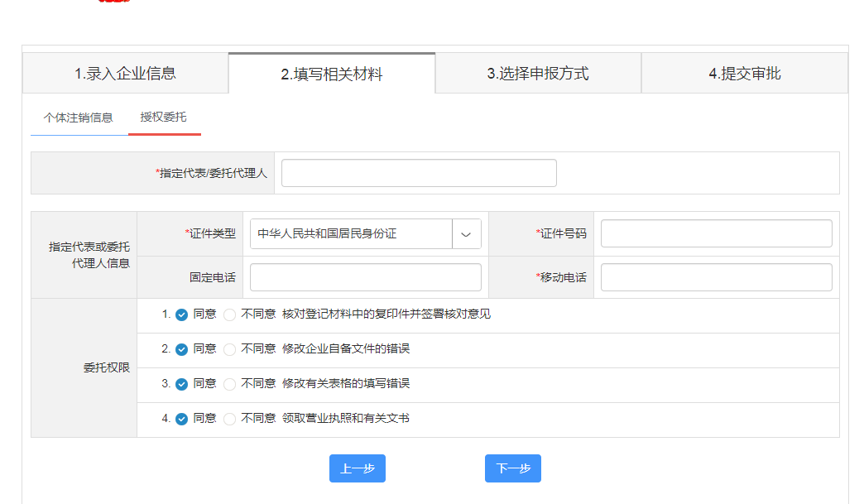This screenshot has width=864, height=504.
Task: Click the 固定电话 input box
Action: 365,277
